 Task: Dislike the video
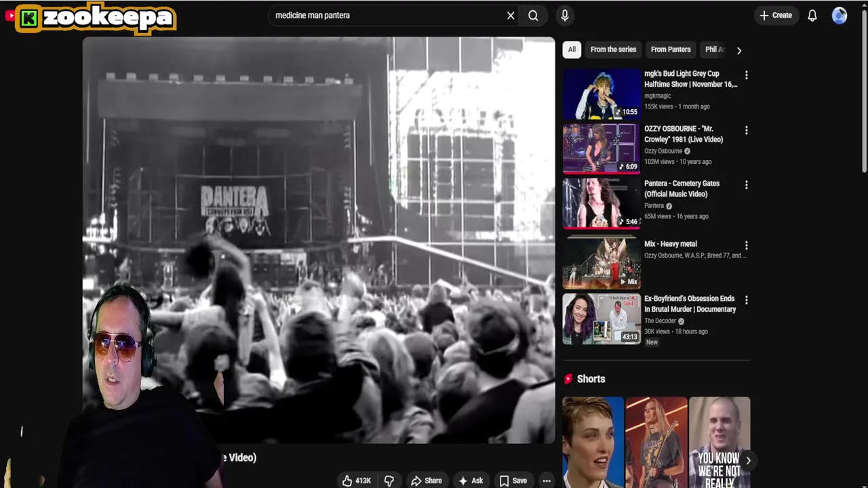tap(389, 481)
